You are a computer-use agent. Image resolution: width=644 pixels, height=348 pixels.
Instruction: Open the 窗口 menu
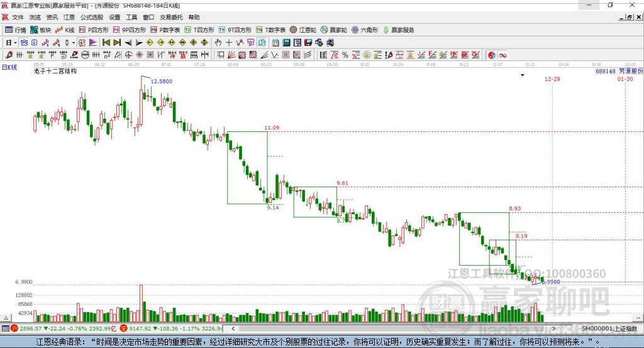(148, 17)
